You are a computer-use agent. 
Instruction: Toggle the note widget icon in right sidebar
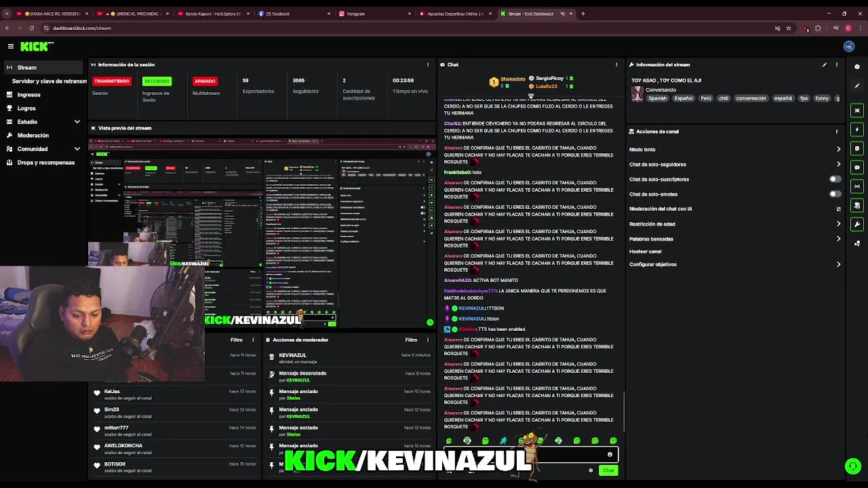857,148
